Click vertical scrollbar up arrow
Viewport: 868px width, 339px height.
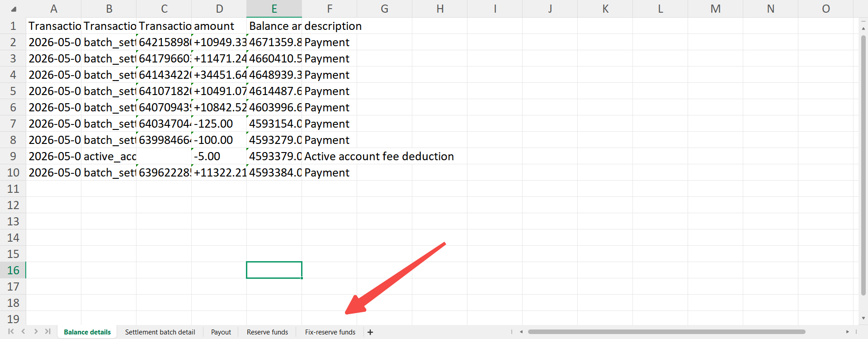[863, 28]
